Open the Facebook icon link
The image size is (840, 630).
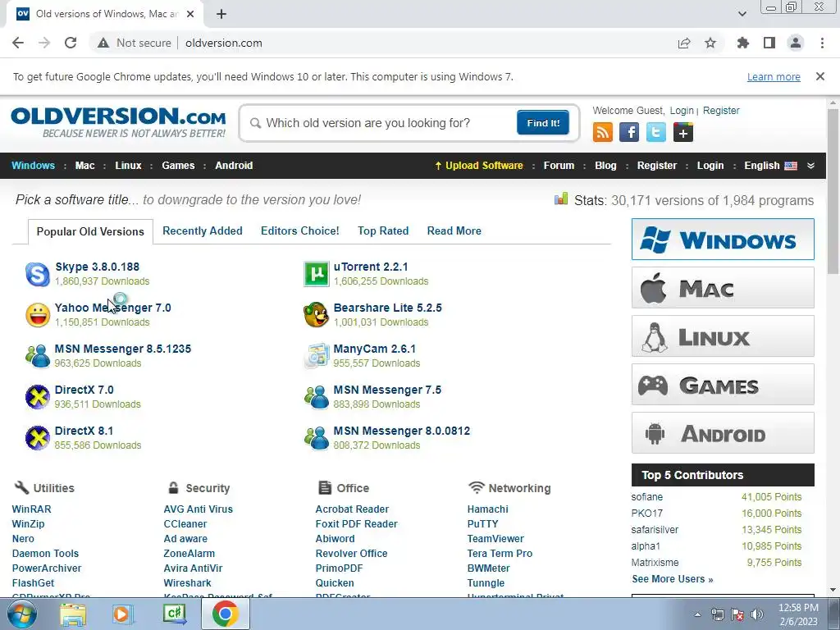(x=629, y=132)
